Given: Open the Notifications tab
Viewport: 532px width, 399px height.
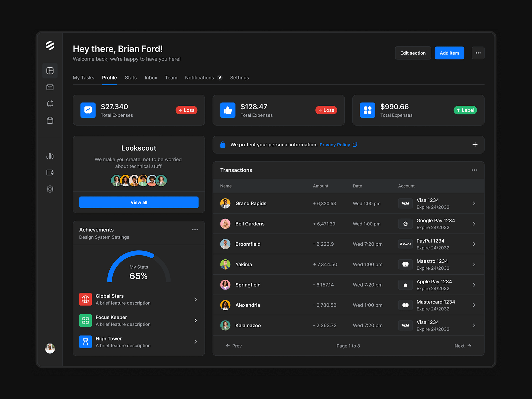Looking at the screenshot, I should point(203,77).
